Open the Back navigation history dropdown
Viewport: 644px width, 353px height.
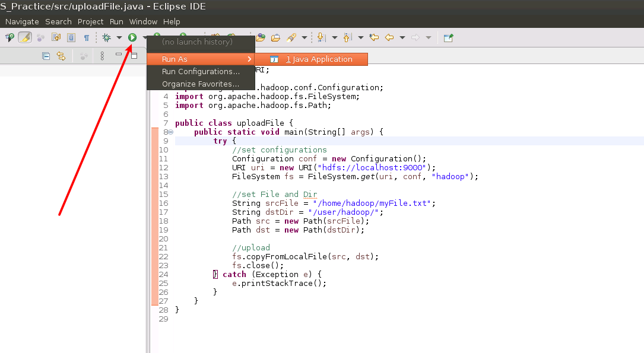point(402,37)
